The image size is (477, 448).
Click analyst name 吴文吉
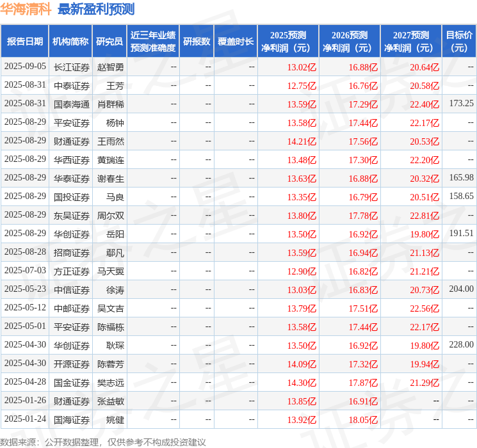click(111, 308)
